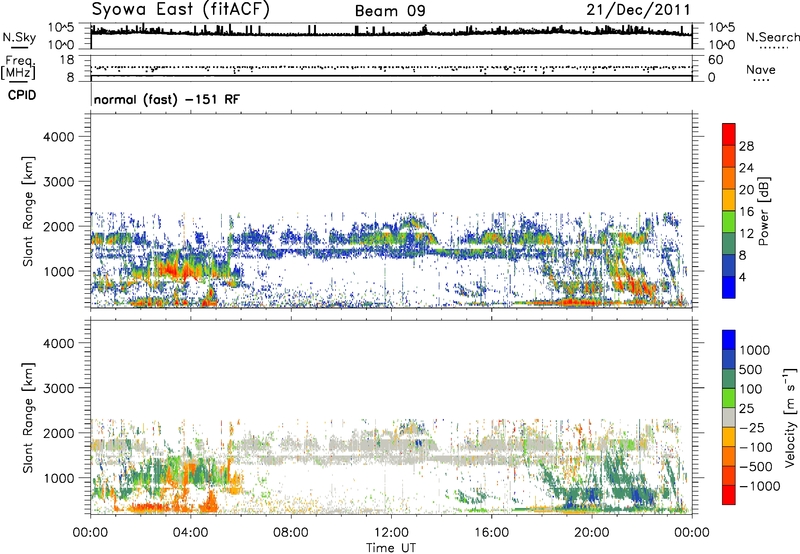
Task: Click the 'Power [dB]' colorbar label
Action: pyautogui.click(x=763, y=211)
